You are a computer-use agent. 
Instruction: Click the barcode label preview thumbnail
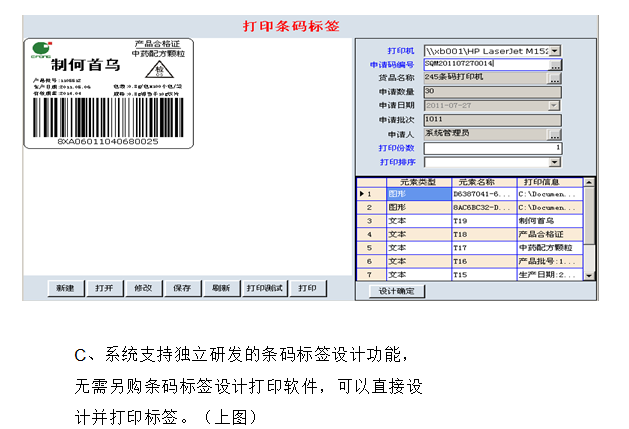[x=108, y=94]
